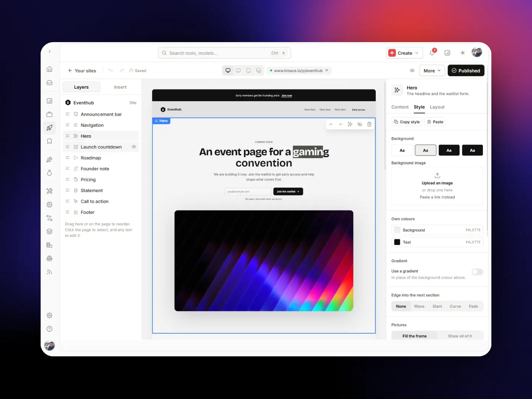
Task: Open the PALETTE picker for Text colour
Action: pos(473,242)
